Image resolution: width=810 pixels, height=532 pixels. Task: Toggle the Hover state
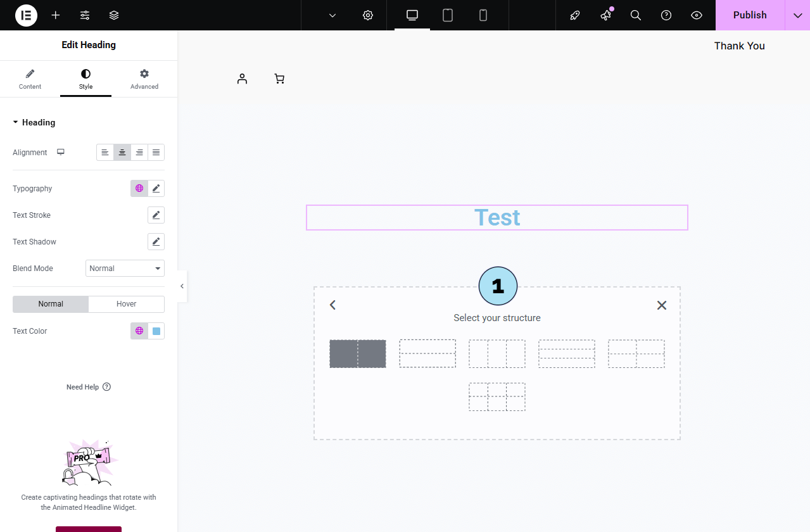coord(126,304)
